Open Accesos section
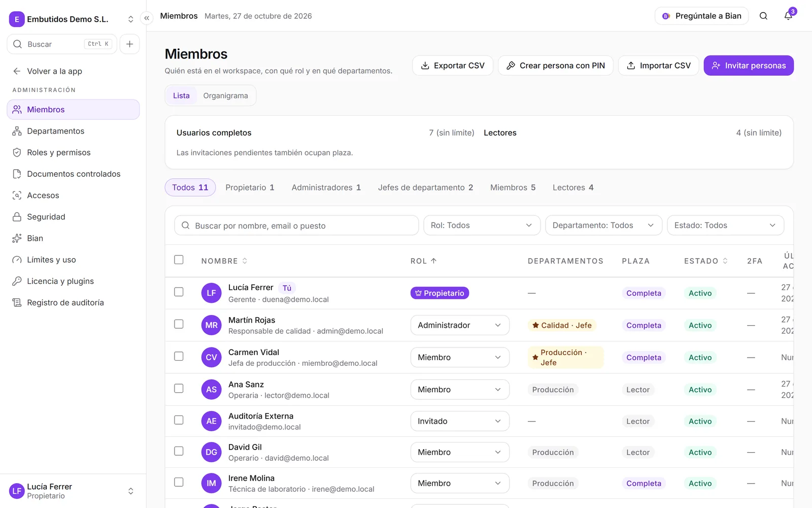812x508 pixels. coord(73,195)
